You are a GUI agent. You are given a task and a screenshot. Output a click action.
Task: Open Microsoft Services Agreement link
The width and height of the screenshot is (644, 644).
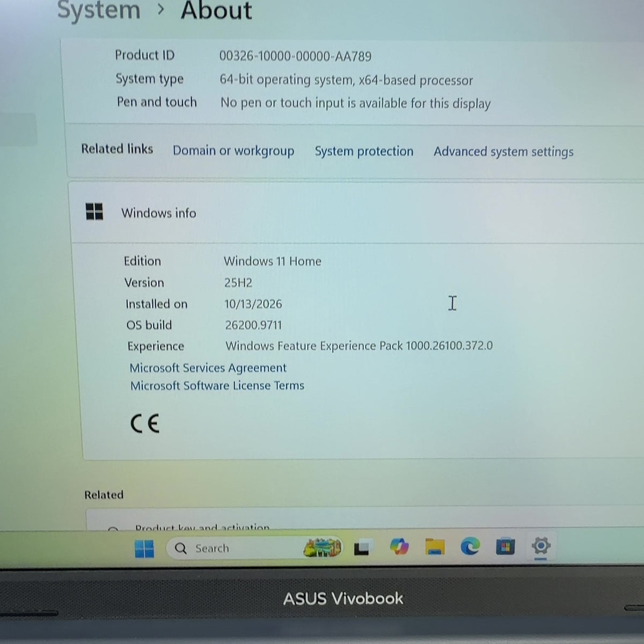point(208,368)
